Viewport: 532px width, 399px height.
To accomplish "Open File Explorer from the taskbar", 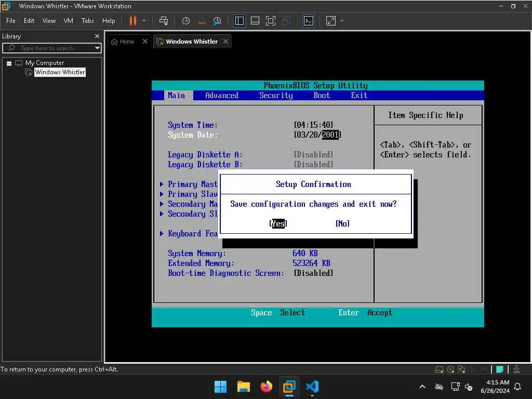I will (243, 387).
